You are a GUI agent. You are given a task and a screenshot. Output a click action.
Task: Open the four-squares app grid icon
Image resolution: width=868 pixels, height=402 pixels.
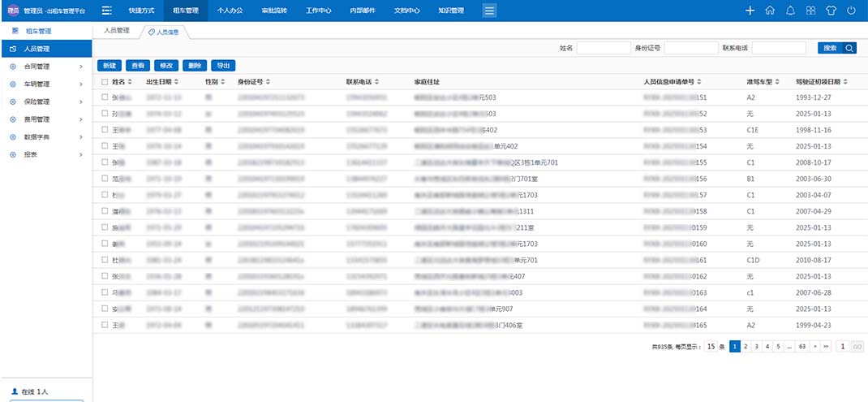tap(810, 11)
